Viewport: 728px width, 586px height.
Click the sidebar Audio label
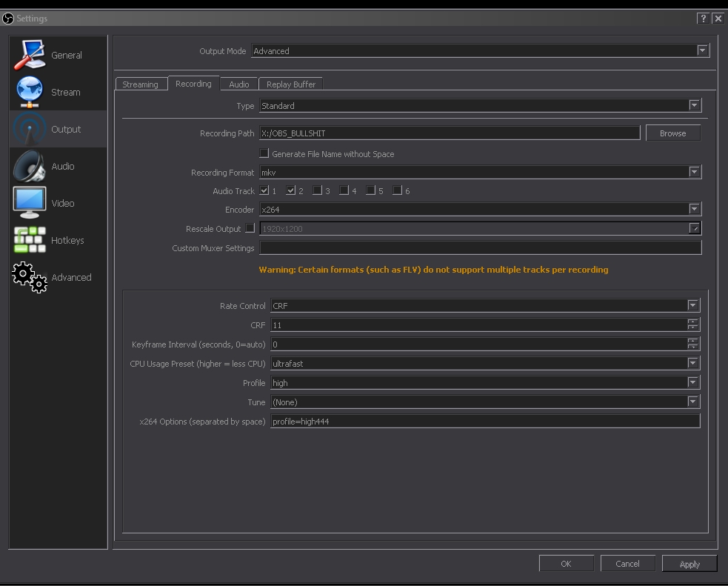tap(63, 166)
